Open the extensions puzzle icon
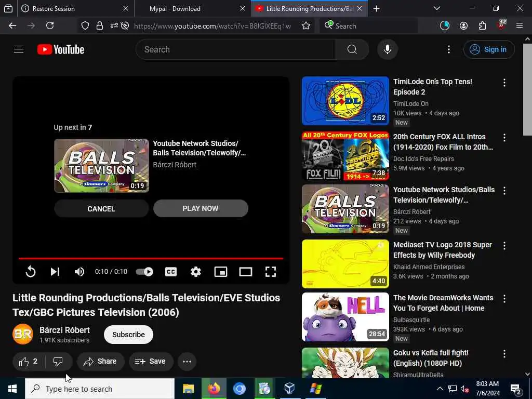Viewport: 532px width, 399px height. point(482,26)
